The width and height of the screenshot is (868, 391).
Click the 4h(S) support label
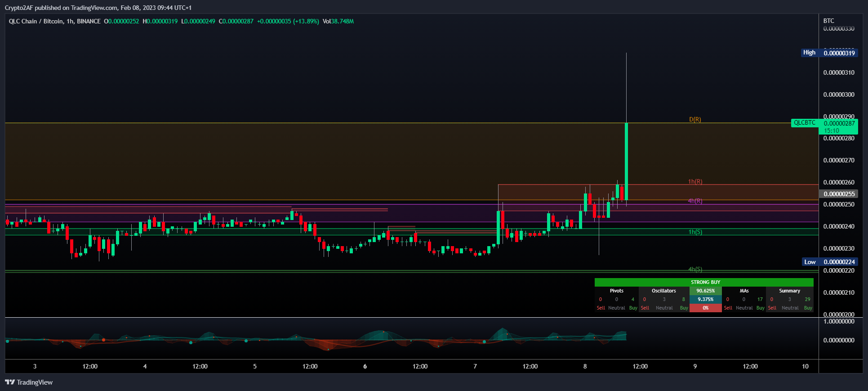click(x=695, y=269)
